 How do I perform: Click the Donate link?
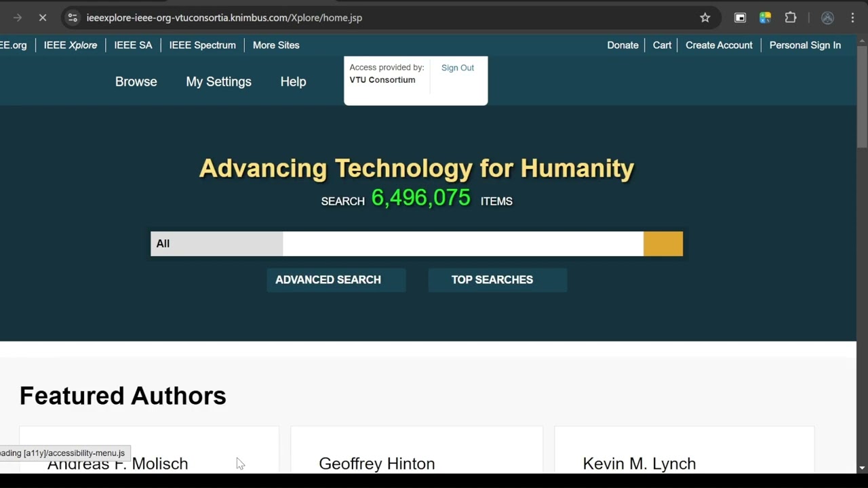click(x=623, y=45)
